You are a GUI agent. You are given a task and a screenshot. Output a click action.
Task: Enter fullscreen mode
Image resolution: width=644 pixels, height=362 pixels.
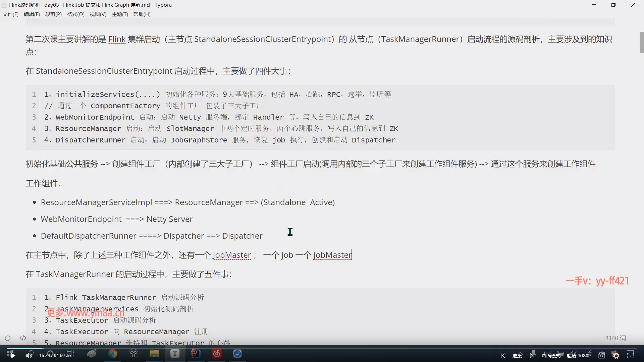point(631,355)
